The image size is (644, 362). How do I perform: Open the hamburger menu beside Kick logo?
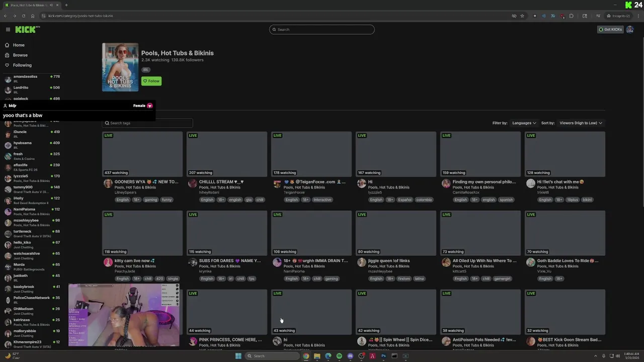[x=8, y=30]
